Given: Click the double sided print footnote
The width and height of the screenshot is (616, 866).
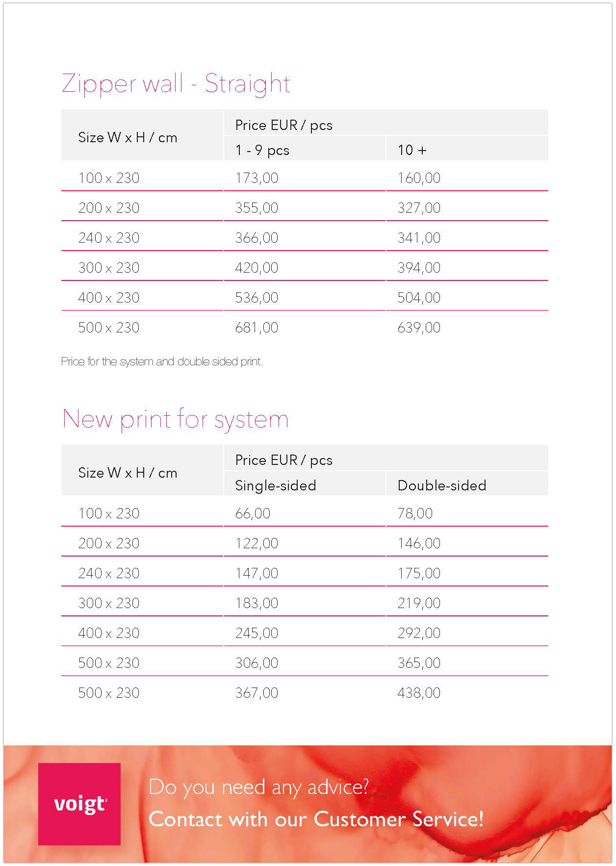Looking at the screenshot, I should click(x=162, y=362).
